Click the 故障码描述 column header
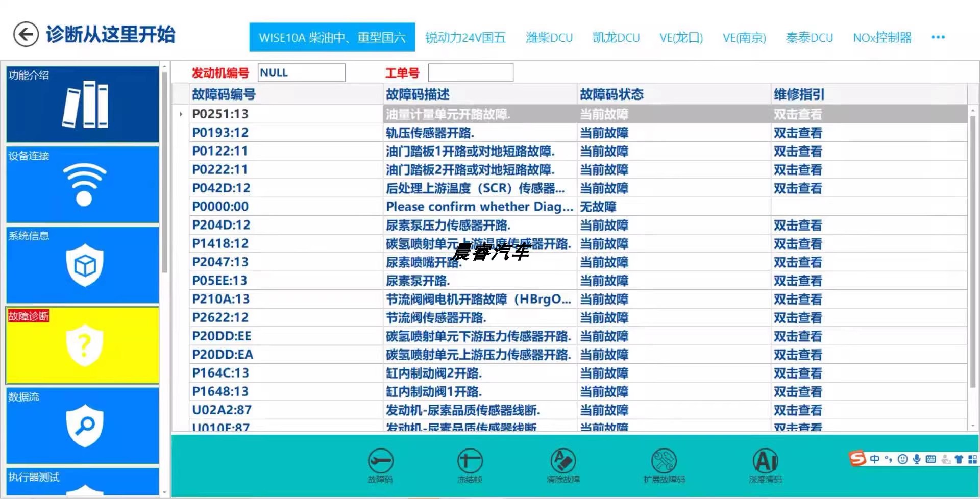The width and height of the screenshot is (980, 499). tap(480, 94)
